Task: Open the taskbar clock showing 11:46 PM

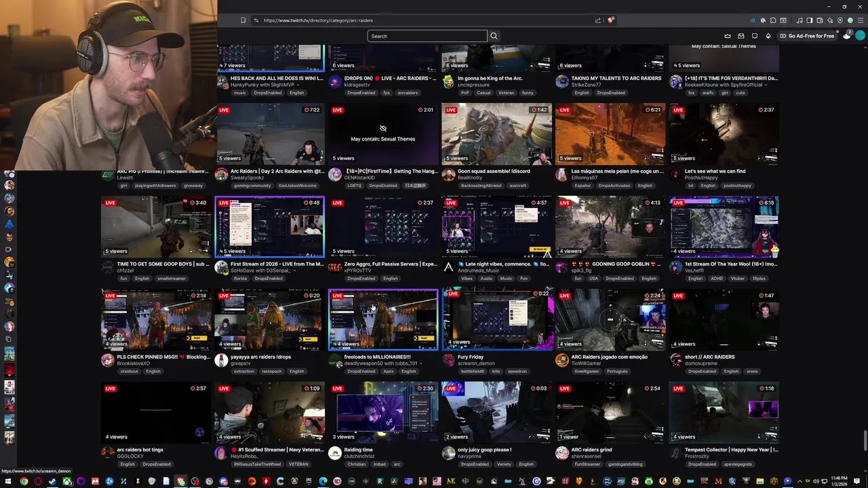Action: pyautogui.click(x=839, y=481)
